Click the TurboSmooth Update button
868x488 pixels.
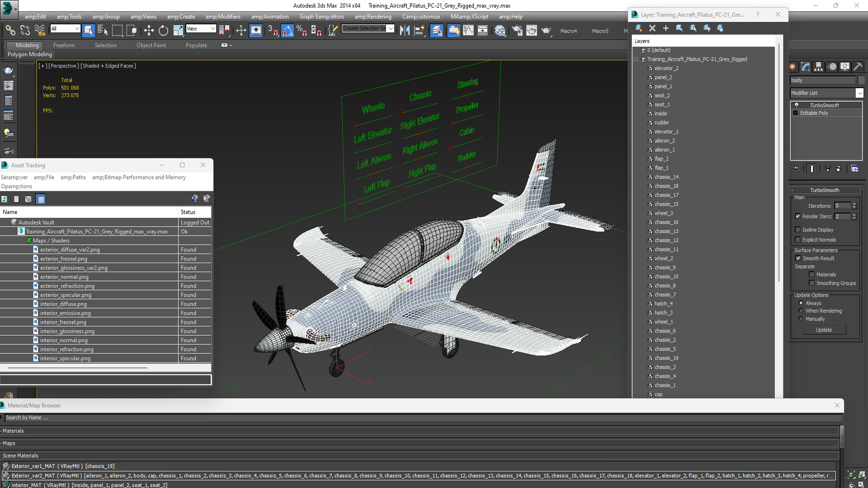[x=824, y=330]
